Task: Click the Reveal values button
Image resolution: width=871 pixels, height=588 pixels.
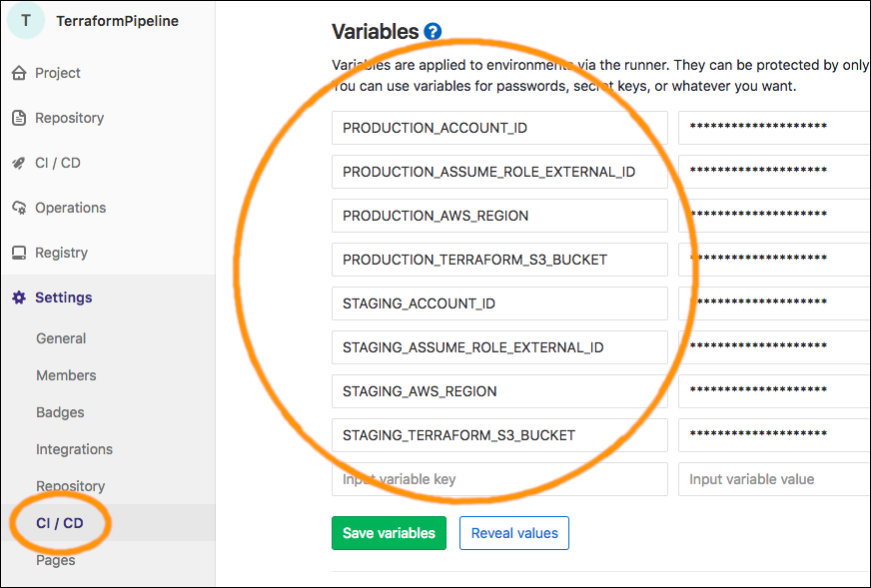Action: point(514,533)
